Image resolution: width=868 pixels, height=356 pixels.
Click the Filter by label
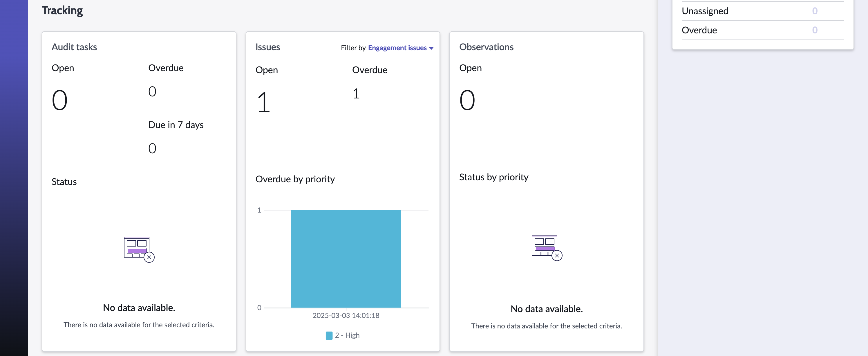353,48
